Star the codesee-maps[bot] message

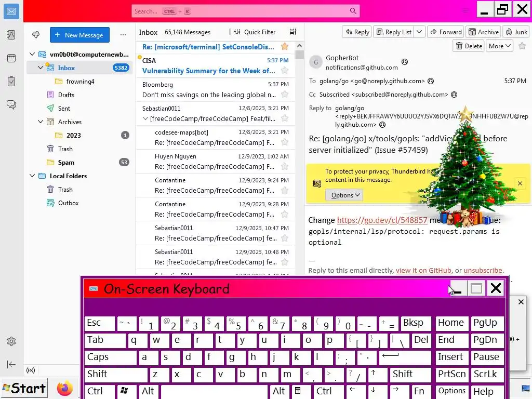[x=285, y=142]
